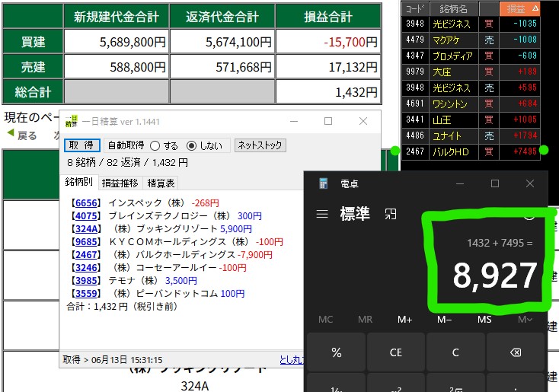Minimize the 電卓 calculator window
This screenshot has width=559, height=392.
(x=460, y=183)
